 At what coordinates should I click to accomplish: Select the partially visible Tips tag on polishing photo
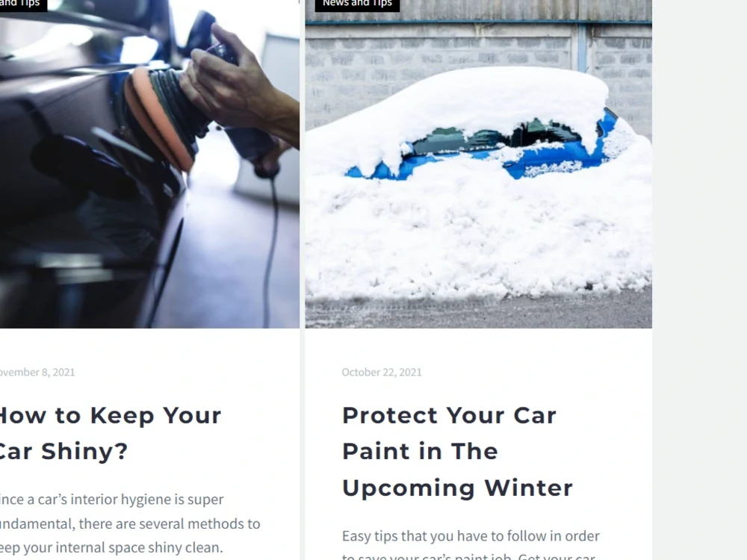click(x=23, y=4)
